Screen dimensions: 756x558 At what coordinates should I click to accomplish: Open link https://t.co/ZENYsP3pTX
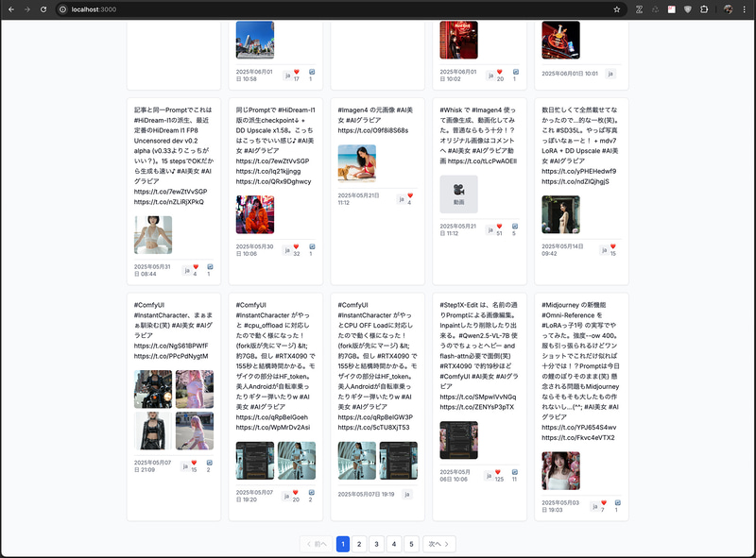(477, 407)
